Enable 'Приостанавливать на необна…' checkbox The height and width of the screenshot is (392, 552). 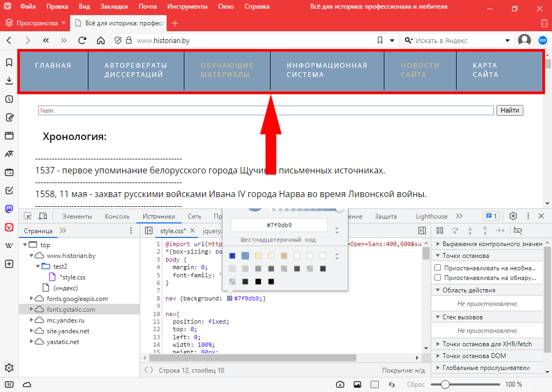438,268
